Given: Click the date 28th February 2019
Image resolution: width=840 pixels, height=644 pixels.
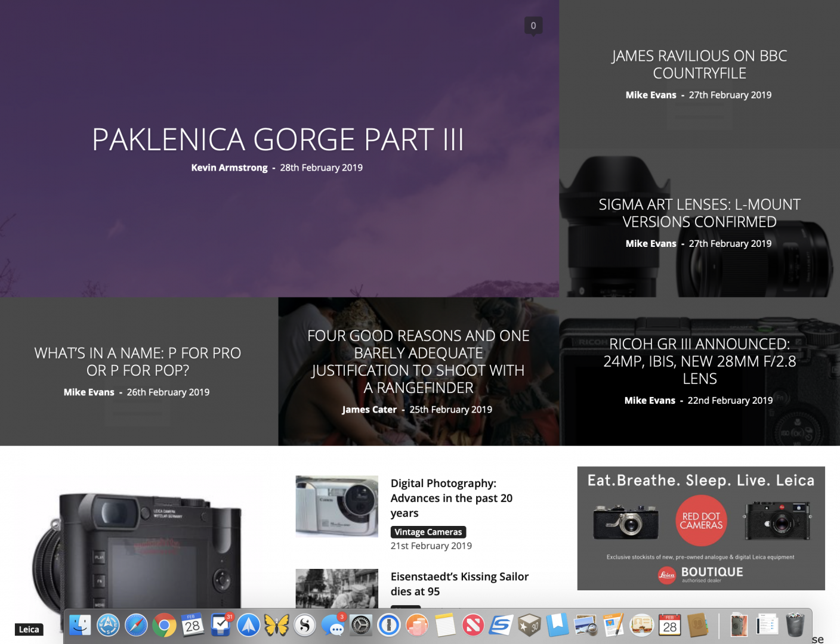Looking at the screenshot, I should pyautogui.click(x=322, y=168).
